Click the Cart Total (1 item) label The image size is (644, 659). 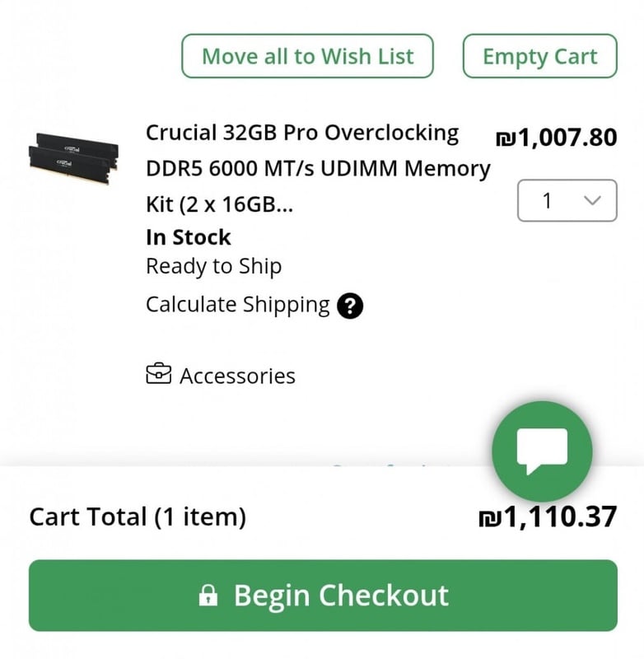click(x=138, y=517)
